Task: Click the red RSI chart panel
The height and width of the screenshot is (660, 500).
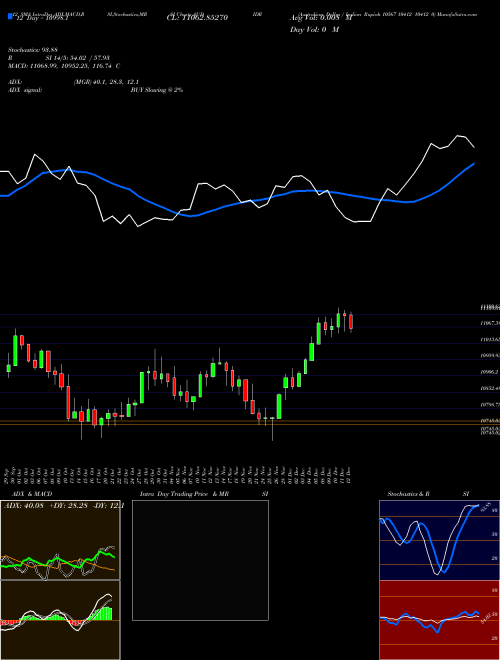Action: 439,620
